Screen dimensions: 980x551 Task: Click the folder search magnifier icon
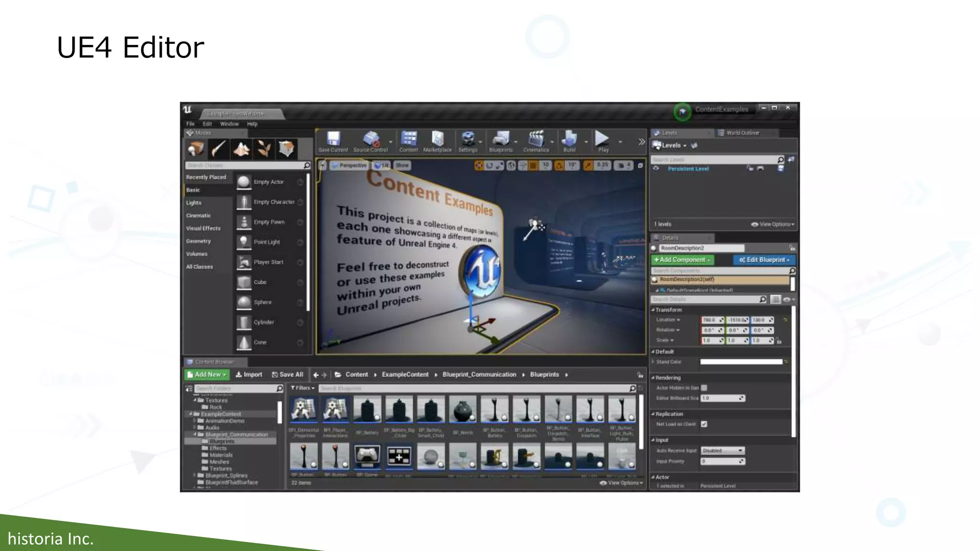tap(279, 389)
